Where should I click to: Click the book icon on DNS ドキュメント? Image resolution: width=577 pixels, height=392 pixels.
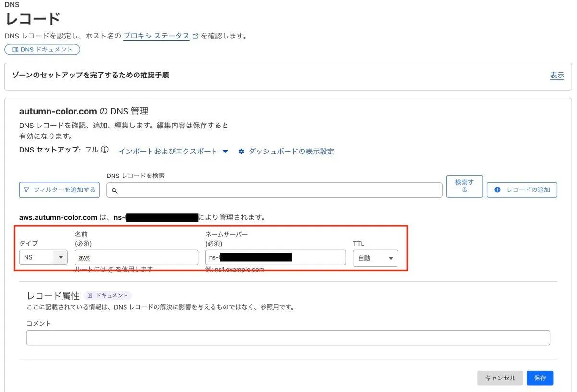(15, 50)
